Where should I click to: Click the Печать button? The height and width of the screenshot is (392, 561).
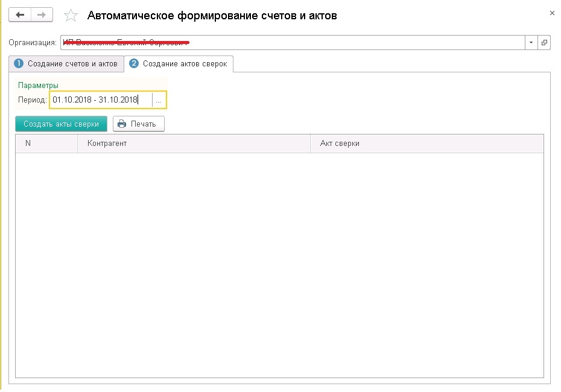pyautogui.click(x=139, y=124)
